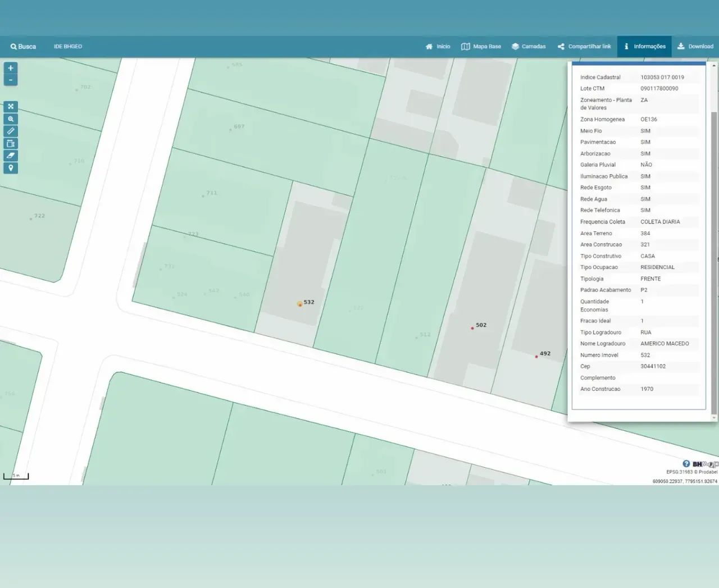Activate the ruler measure tool
The width and height of the screenshot is (719, 588).
[x=11, y=131]
